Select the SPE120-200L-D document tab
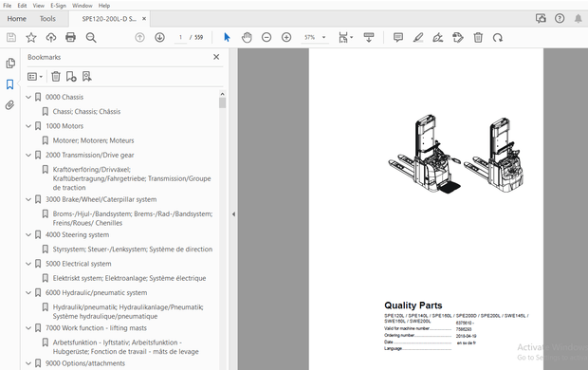The width and height of the screenshot is (588, 370). click(x=109, y=19)
